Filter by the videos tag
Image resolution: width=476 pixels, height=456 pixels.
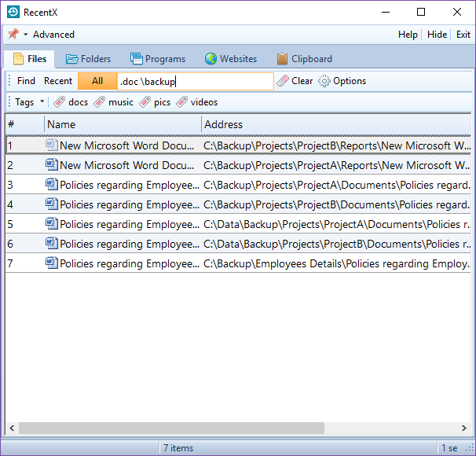tap(204, 102)
